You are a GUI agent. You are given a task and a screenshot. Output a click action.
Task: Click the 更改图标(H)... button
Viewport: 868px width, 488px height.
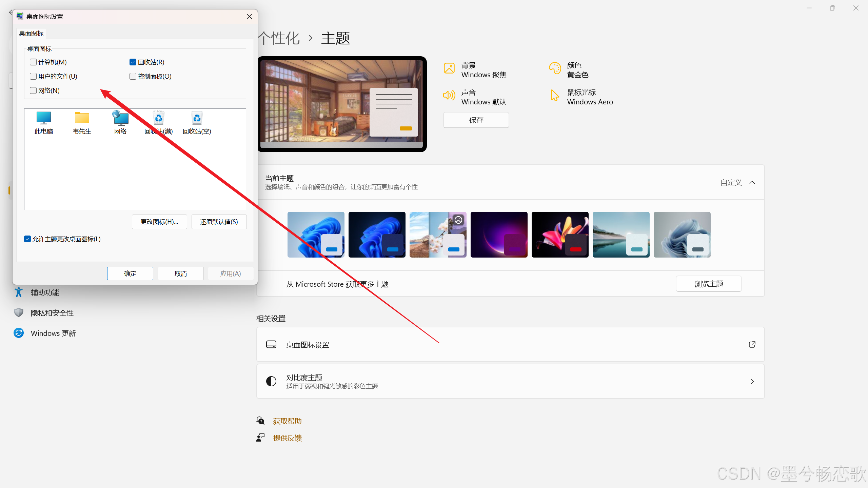pos(159,222)
